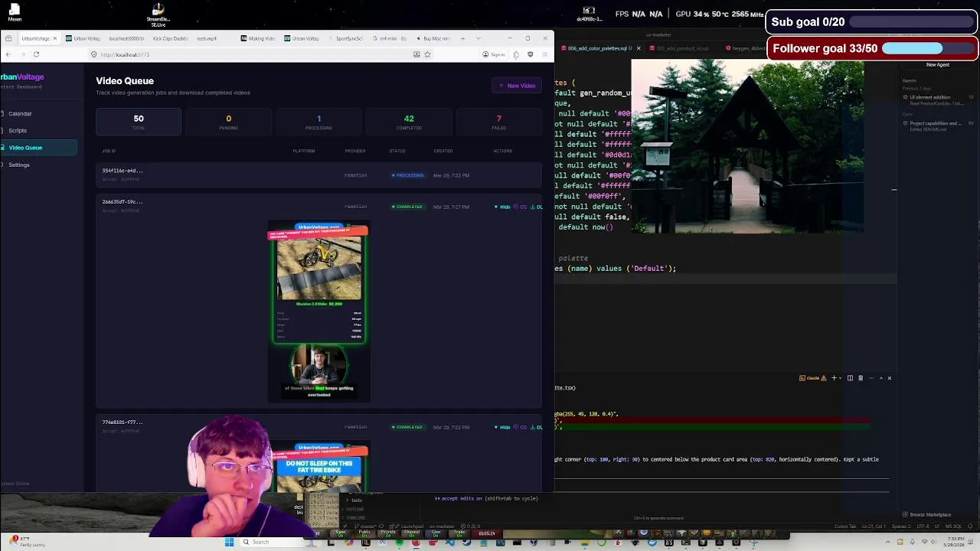Open the browser shield extension icon
Image resolution: width=980 pixels, height=551 pixels.
tap(530, 54)
